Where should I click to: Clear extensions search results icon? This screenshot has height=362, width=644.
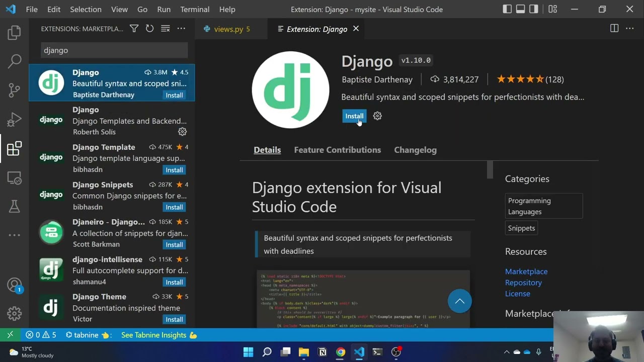pyautogui.click(x=165, y=29)
